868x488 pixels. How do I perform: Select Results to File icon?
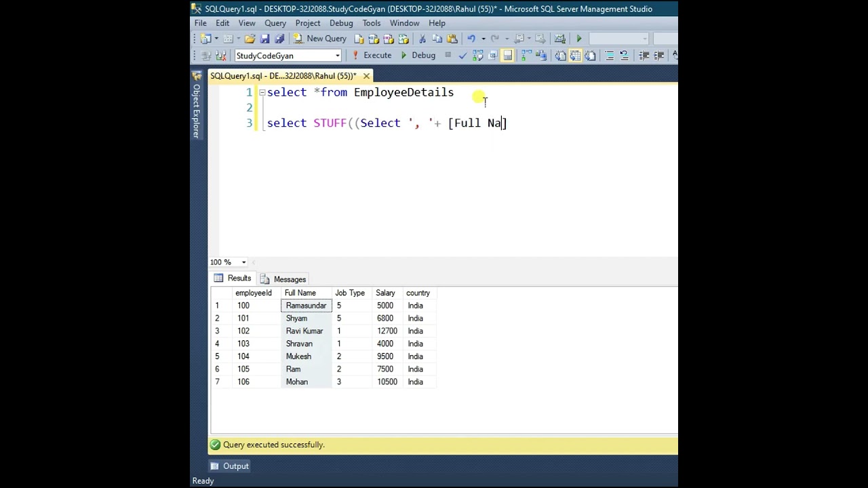click(590, 56)
